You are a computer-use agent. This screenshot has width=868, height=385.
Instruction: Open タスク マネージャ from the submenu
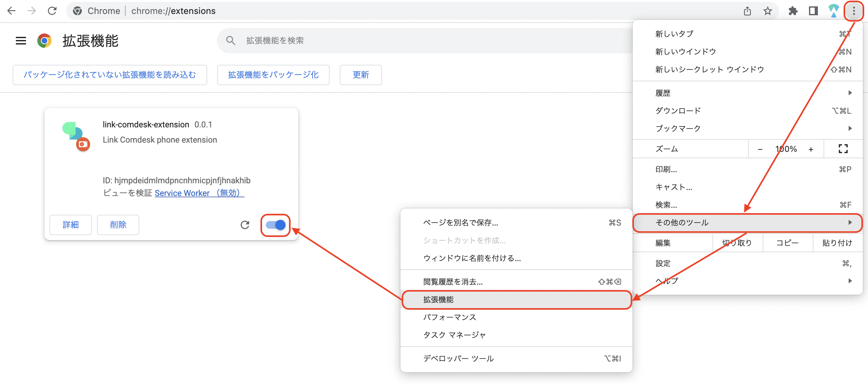point(516,335)
